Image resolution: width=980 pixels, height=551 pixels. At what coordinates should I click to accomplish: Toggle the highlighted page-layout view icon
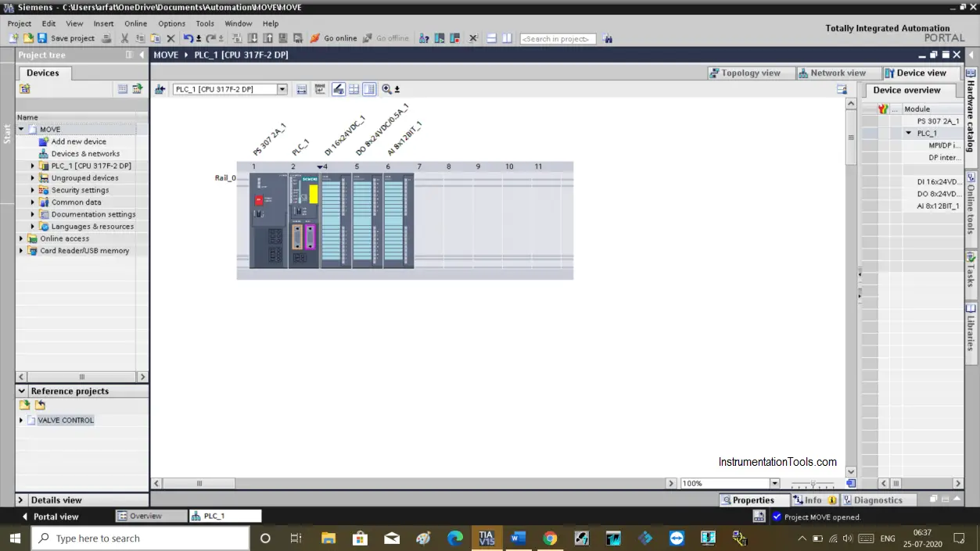point(369,89)
